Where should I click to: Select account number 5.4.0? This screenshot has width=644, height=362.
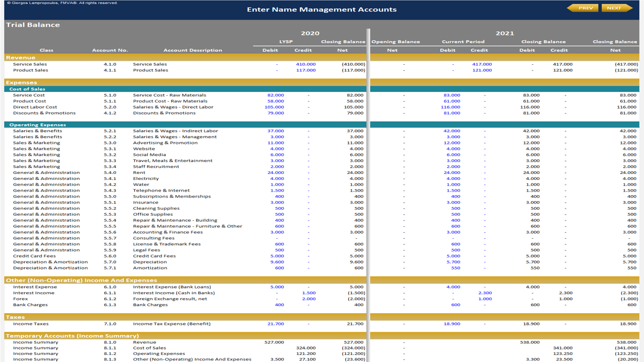pyautogui.click(x=110, y=172)
